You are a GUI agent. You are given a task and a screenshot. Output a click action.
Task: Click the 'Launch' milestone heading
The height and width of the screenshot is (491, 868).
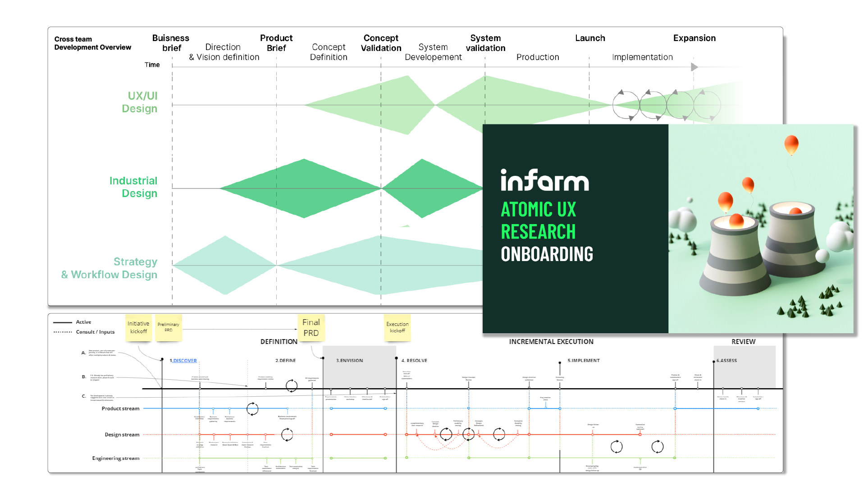(590, 38)
